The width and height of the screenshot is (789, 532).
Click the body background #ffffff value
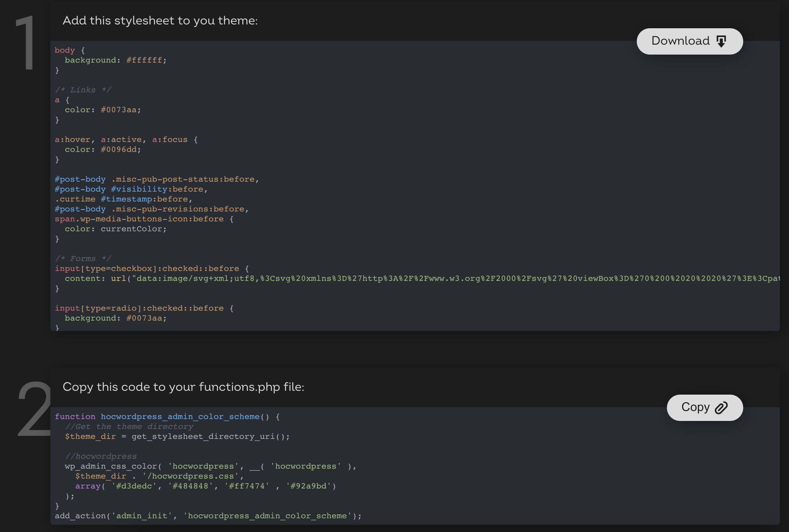click(144, 60)
